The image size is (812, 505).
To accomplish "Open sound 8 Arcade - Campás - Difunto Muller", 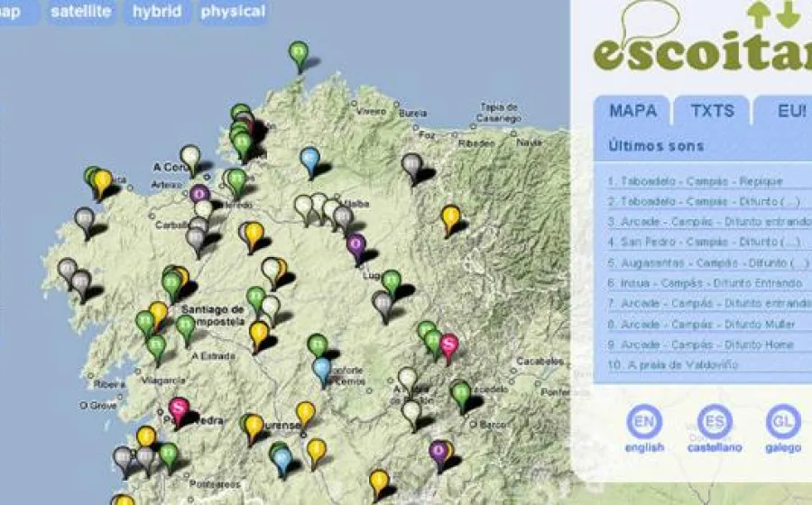I will [701, 325].
